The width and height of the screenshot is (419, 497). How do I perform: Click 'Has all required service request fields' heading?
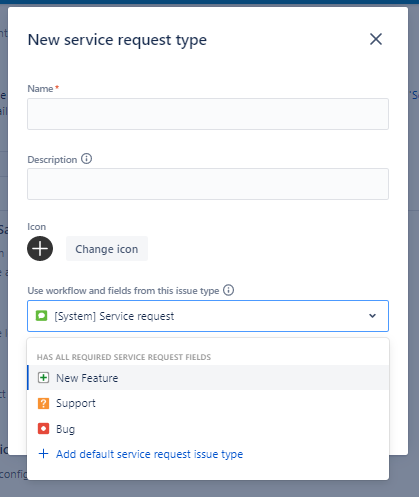pyautogui.click(x=124, y=357)
